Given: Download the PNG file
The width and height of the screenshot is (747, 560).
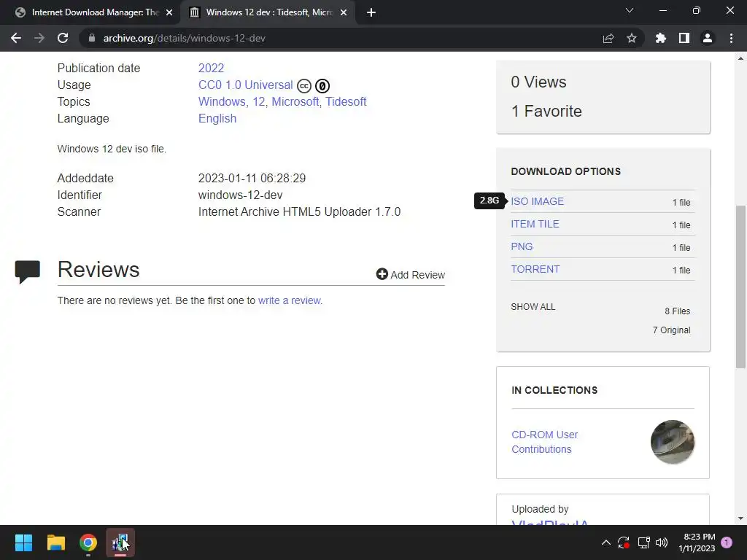Looking at the screenshot, I should [522, 246].
